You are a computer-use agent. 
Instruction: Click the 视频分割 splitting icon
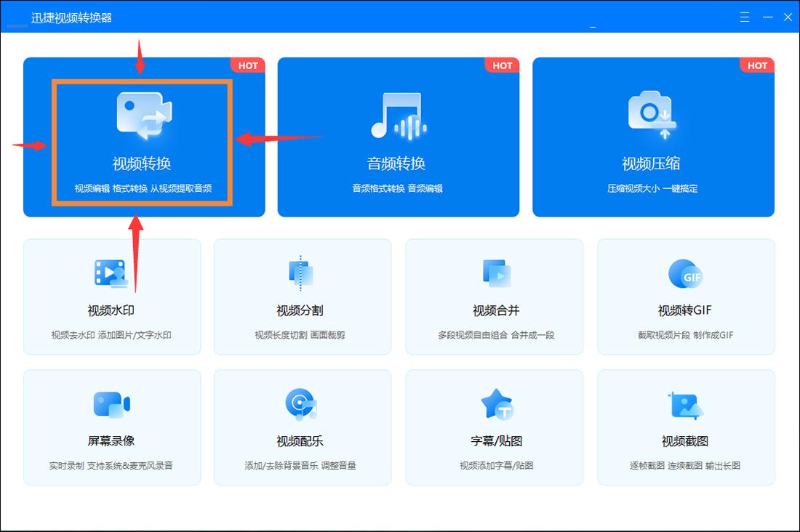303,273
